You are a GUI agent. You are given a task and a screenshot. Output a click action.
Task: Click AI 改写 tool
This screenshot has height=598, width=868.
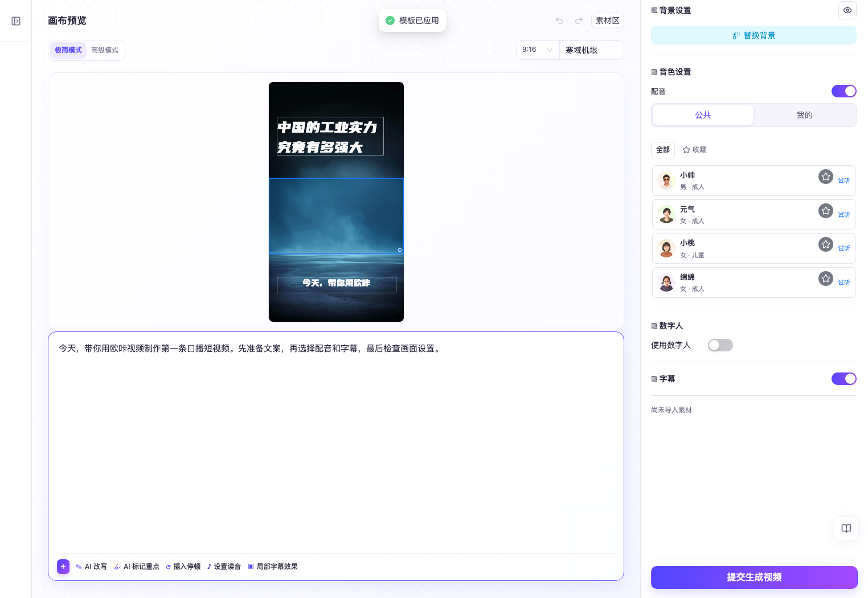(x=91, y=567)
